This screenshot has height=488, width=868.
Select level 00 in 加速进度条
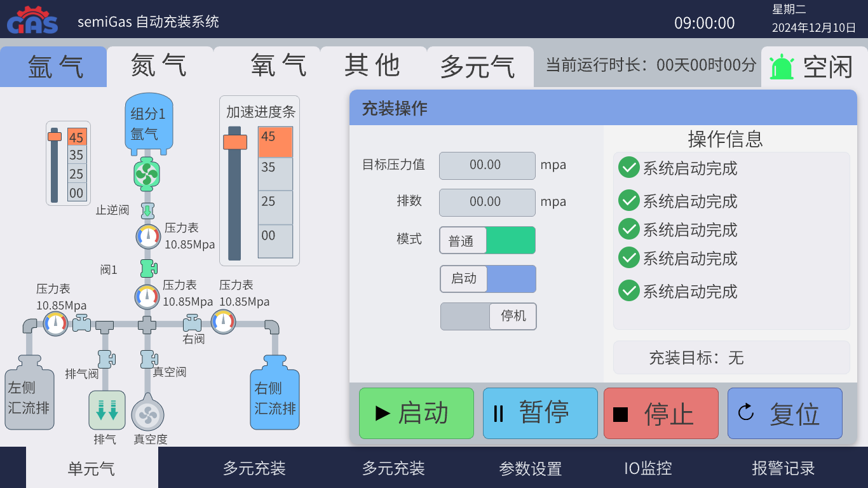point(276,241)
